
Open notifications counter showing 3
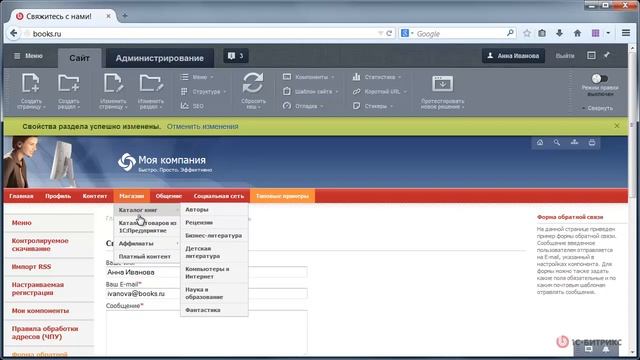click(236, 56)
